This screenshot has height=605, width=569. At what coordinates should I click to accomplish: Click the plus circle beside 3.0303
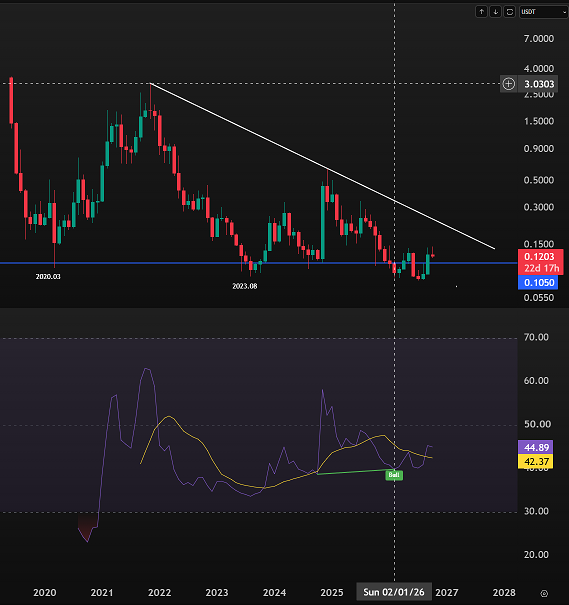tap(508, 84)
